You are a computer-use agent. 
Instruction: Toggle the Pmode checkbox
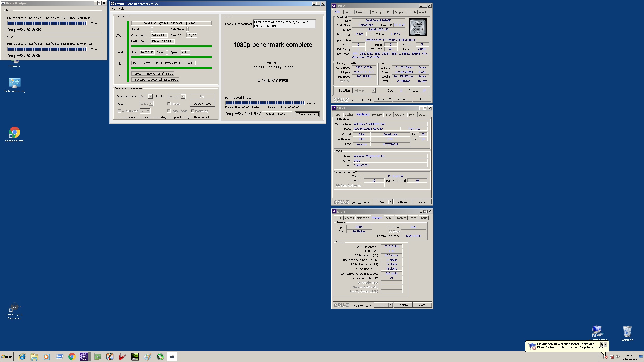(169, 104)
